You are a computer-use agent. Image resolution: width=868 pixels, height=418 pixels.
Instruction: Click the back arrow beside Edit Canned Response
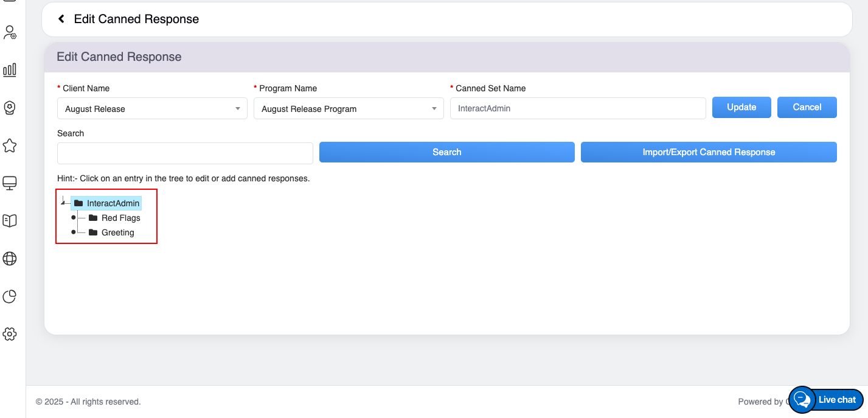(61, 19)
